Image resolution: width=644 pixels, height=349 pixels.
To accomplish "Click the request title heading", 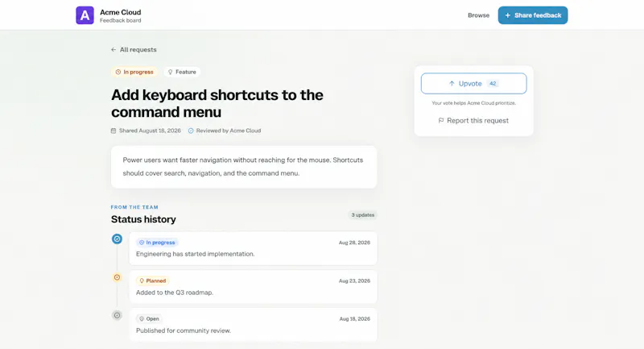I will coord(217,103).
